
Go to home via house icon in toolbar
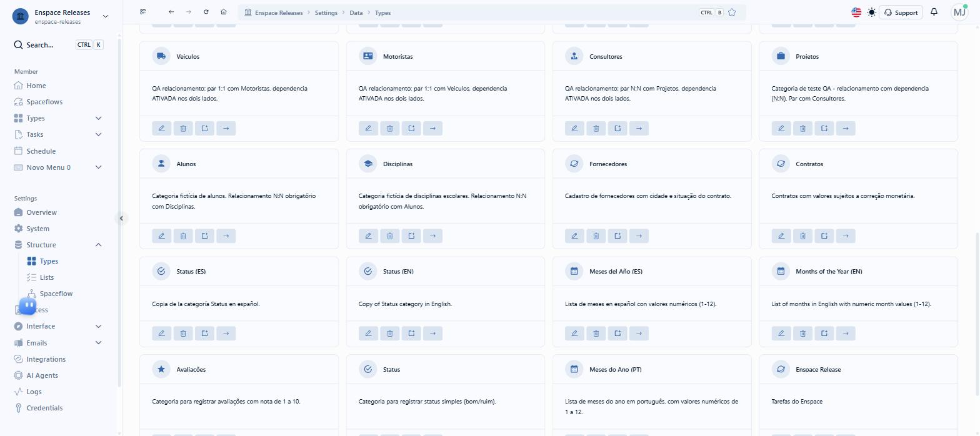[224, 12]
